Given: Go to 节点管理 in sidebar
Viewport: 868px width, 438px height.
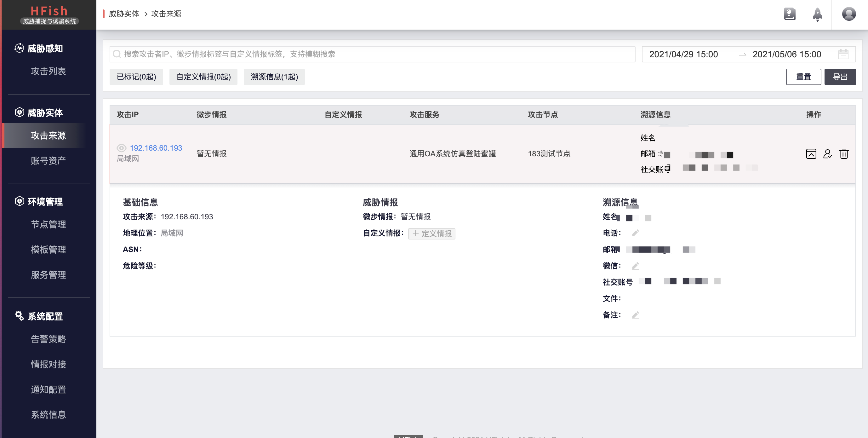Looking at the screenshot, I should [x=48, y=224].
